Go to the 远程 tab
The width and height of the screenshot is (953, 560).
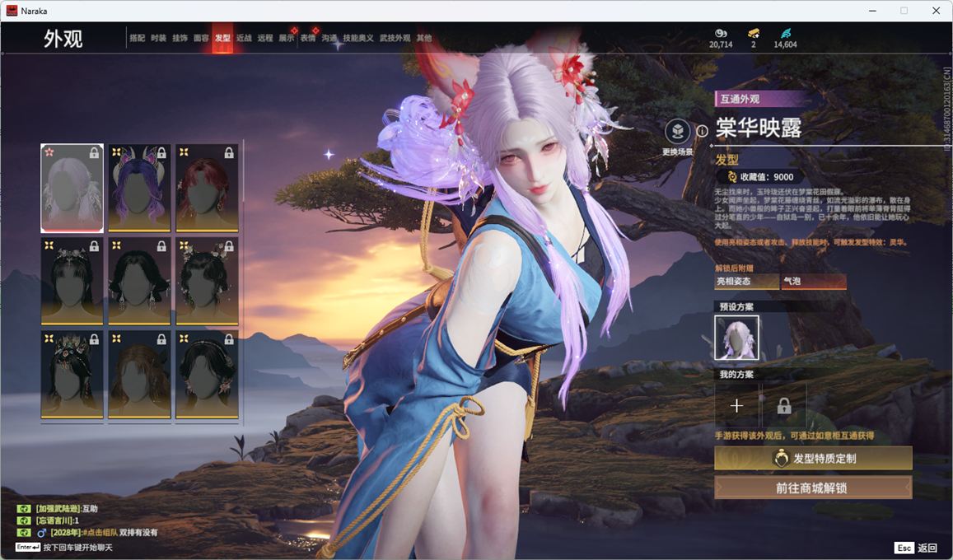pos(265,38)
